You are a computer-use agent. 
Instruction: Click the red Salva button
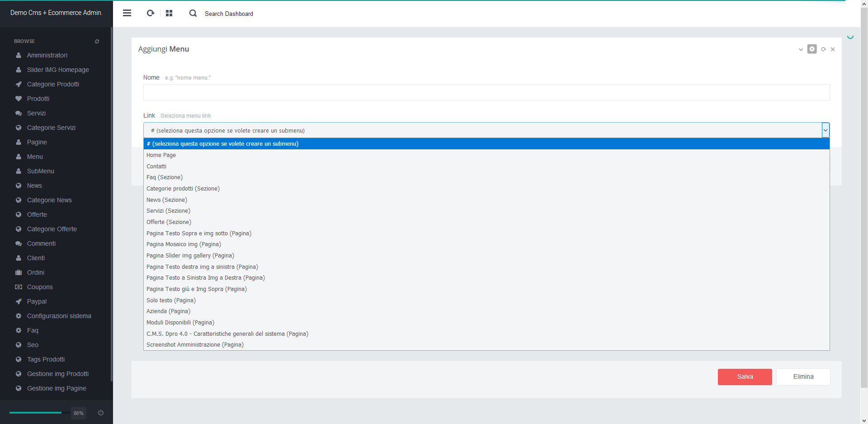pos(745,376)
